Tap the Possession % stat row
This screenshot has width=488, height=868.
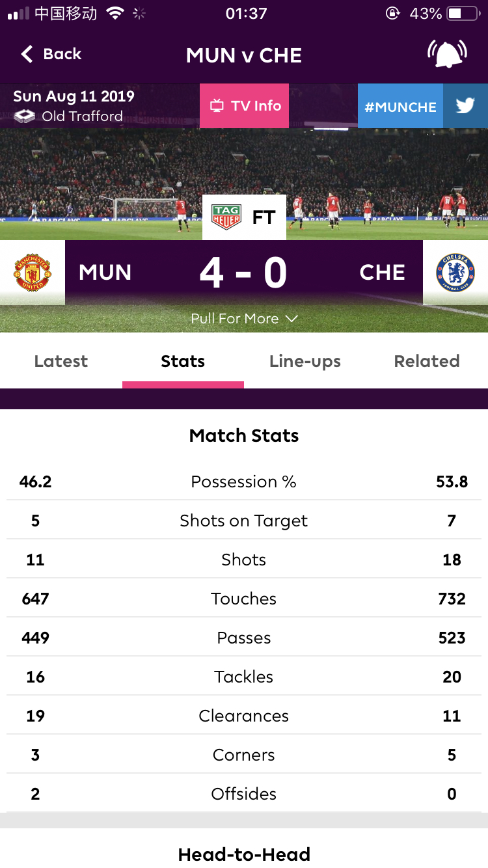[x=244, y=481]
